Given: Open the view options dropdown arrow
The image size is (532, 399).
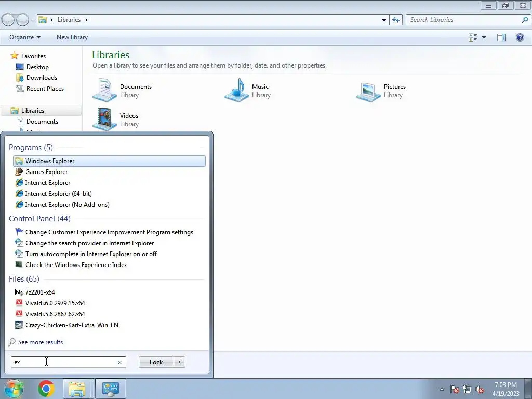Looking at the screenshot, I should [484, 37].
